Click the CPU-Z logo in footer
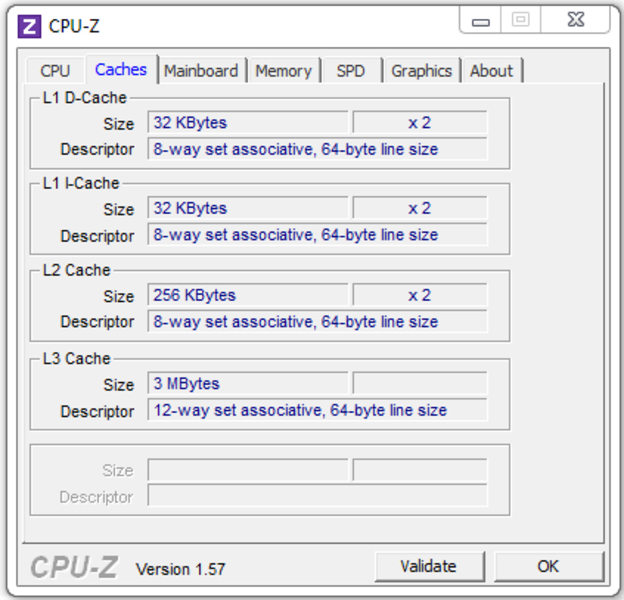Viewport: 624px width, 600px height. 74,567
